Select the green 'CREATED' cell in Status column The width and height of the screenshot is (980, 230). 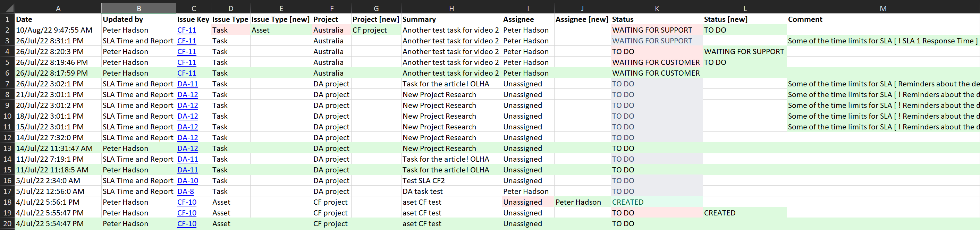click(x=628, y=202)
